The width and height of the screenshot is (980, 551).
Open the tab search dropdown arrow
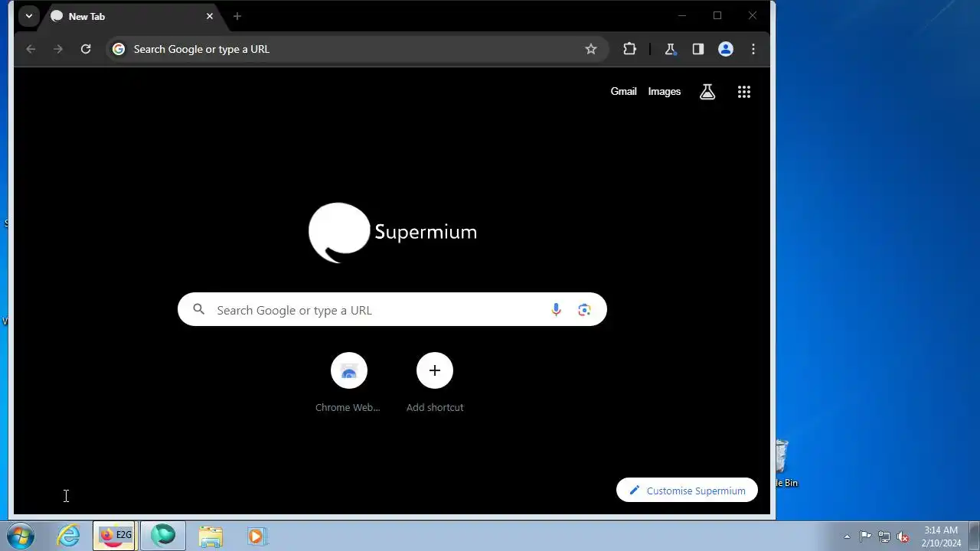point(28,16)
